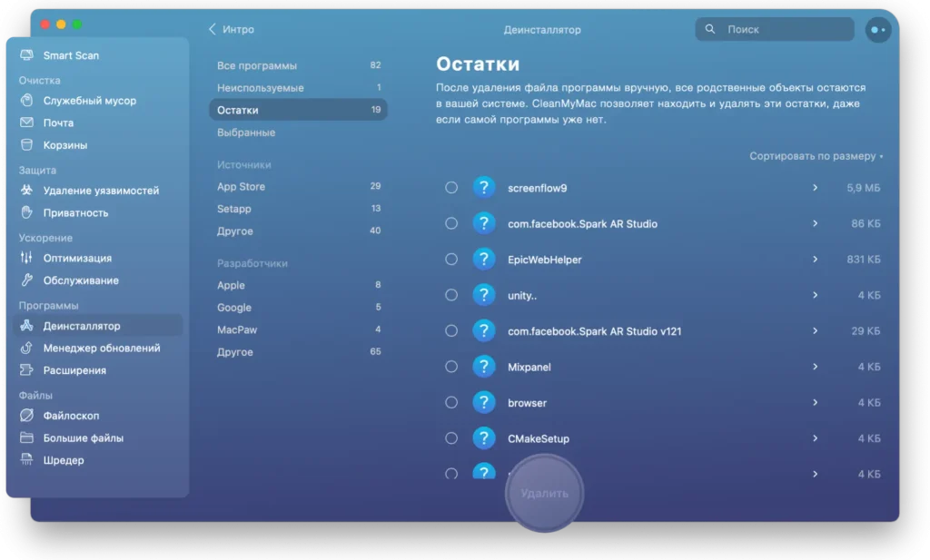Click the Оптимизация sliders icon
The width and height of the screenshot is (930, 560).
(x=26, y=258)
